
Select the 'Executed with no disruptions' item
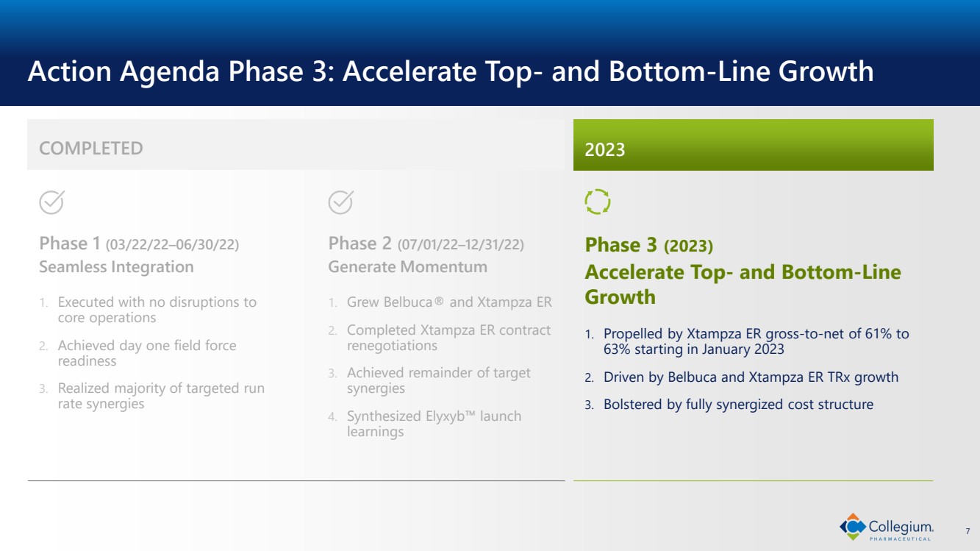[x=157, y=310]
